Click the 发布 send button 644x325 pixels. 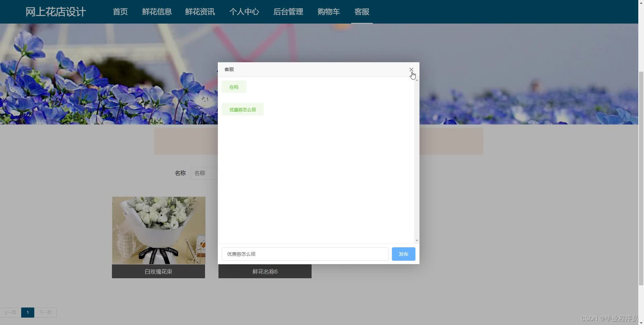[x=403, y=254]
